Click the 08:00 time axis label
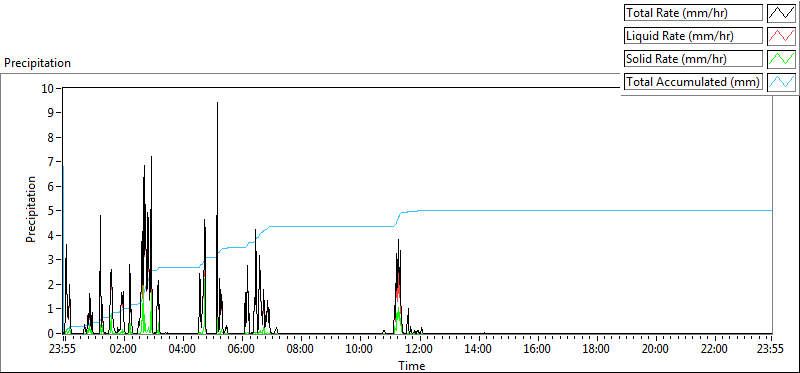The image size is (800, 373). pyautogui.click(x=301, y=349)
